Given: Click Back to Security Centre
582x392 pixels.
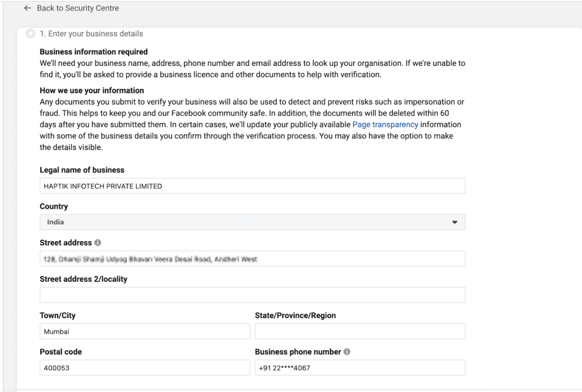Looking at the screenshot, I should tap(78, 8).
